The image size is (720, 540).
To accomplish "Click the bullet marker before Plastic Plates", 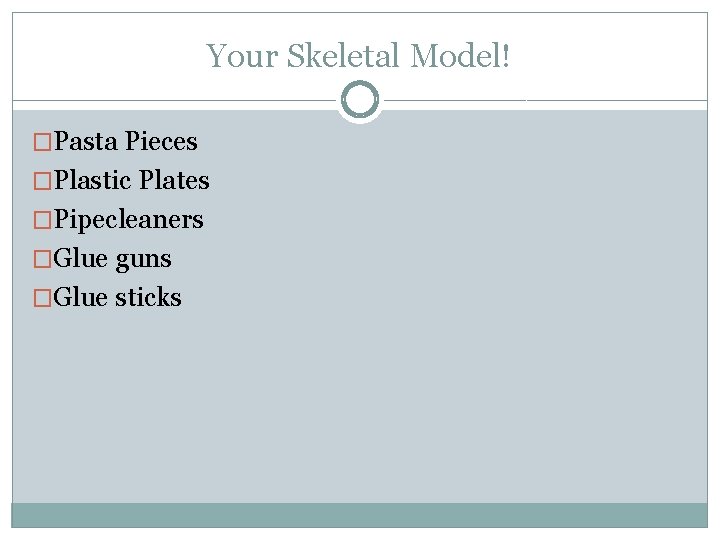I will 43,181.
